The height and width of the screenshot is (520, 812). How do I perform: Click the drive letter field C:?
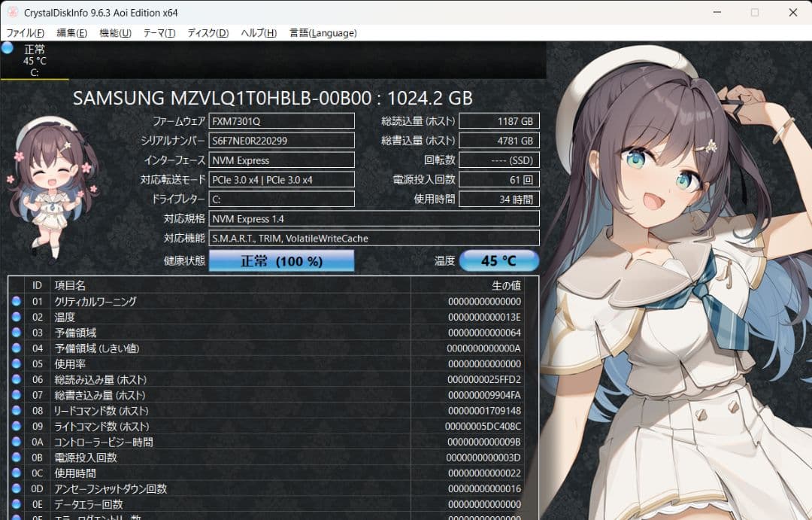coord(282,199)
